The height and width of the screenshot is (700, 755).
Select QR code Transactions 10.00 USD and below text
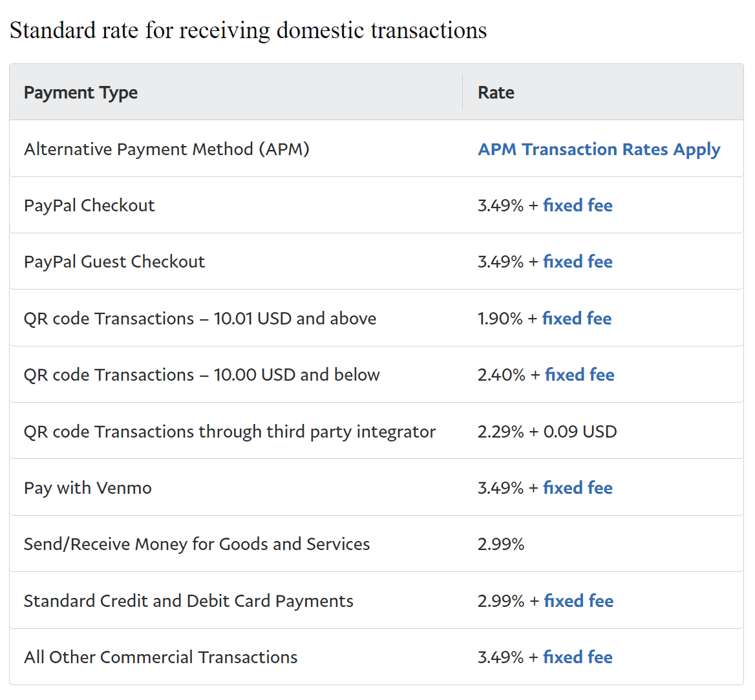[202, 375]
